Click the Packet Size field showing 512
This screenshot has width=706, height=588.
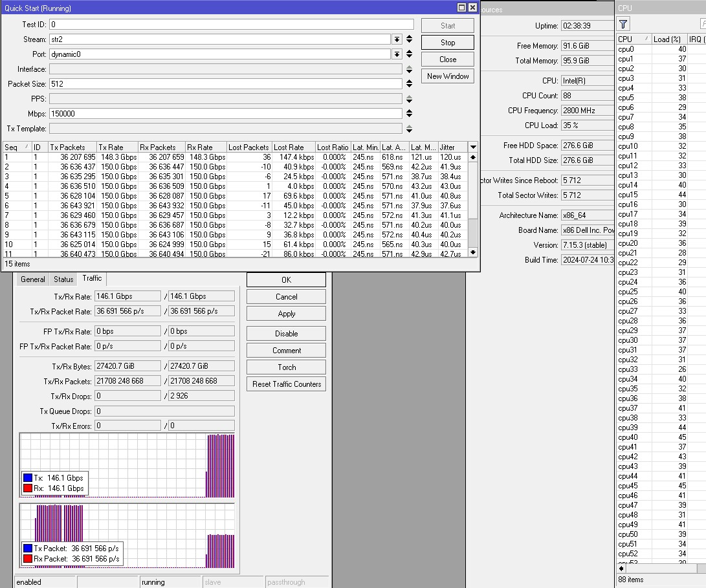click(x=226, y=84)
